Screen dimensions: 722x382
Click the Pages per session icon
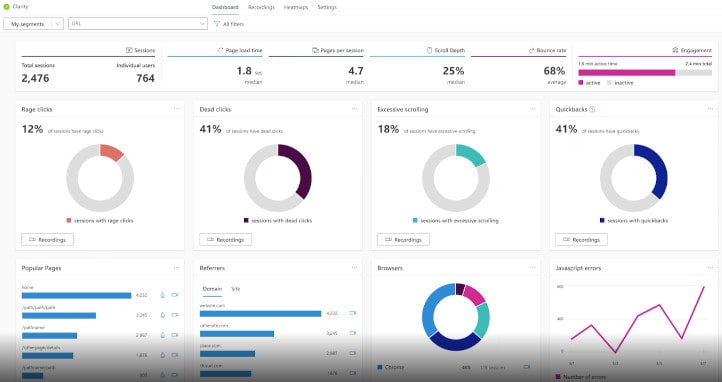315,50
